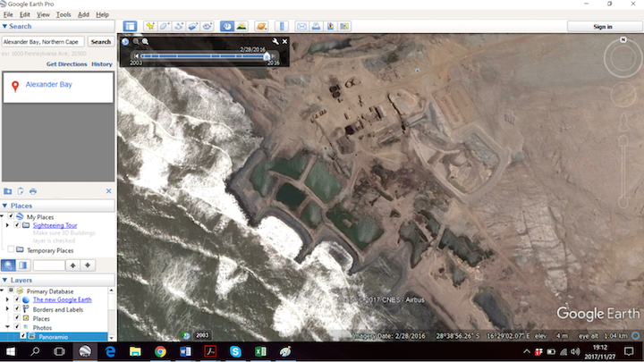644x362 pixels.
Task: Toggle the Photos layer checkbox
Action: 17,327
